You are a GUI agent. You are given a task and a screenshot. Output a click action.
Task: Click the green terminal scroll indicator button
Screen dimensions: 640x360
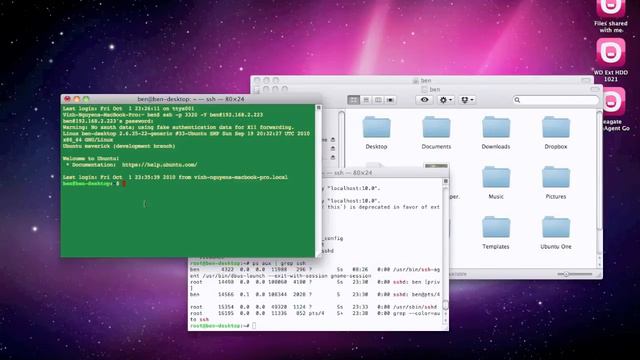(318, 108)
